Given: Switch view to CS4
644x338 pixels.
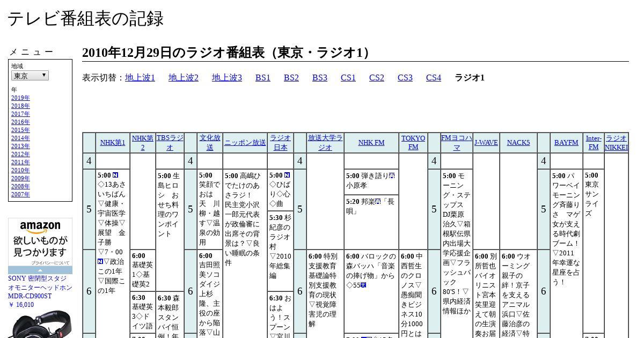Looking at the screenshot, I should tap(434, 78).
